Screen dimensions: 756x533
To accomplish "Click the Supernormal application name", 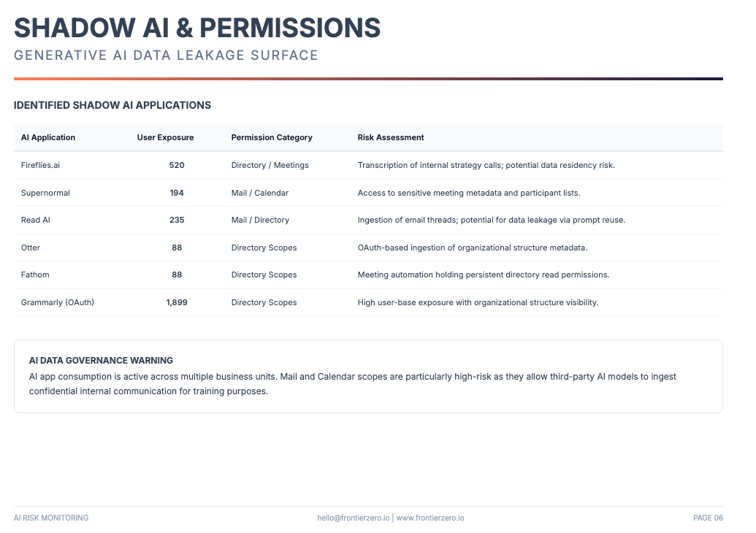I will coord(45,193).
